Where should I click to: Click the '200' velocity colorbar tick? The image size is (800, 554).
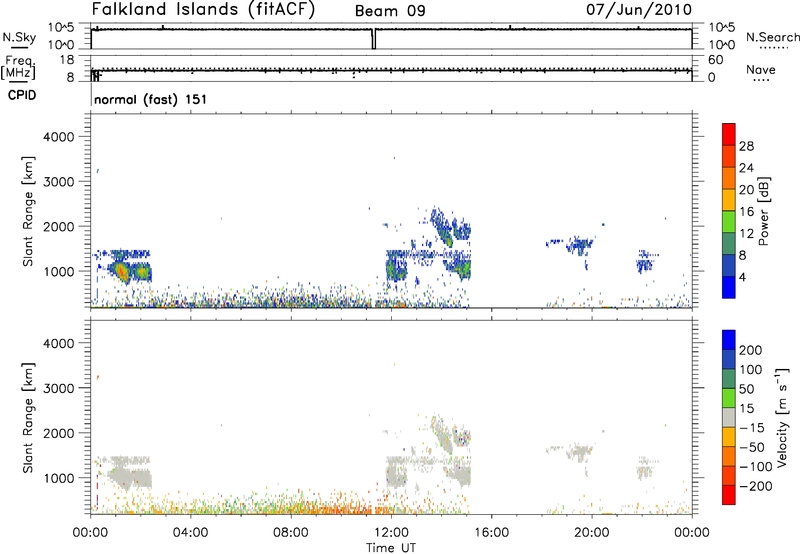coord(751,350)
